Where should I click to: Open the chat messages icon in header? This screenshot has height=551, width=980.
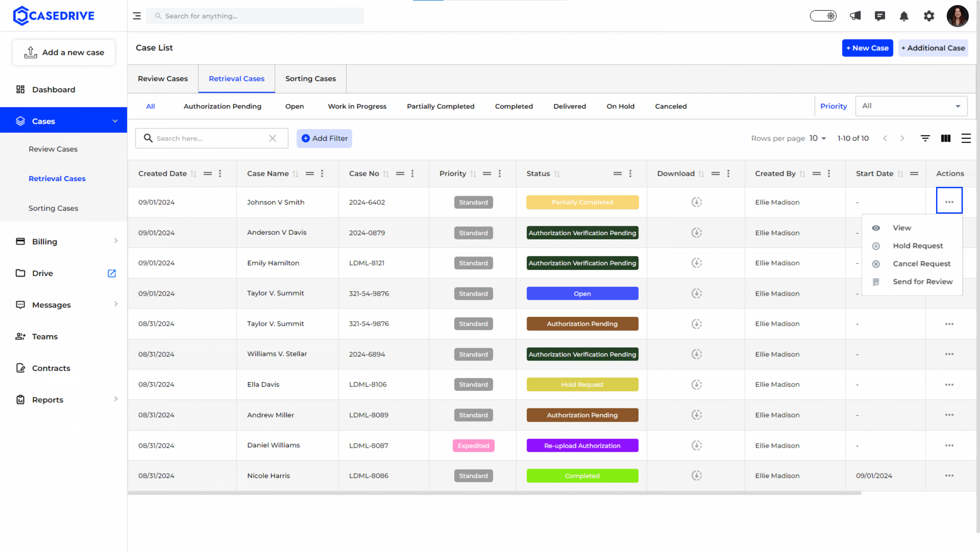coord(880,16)
